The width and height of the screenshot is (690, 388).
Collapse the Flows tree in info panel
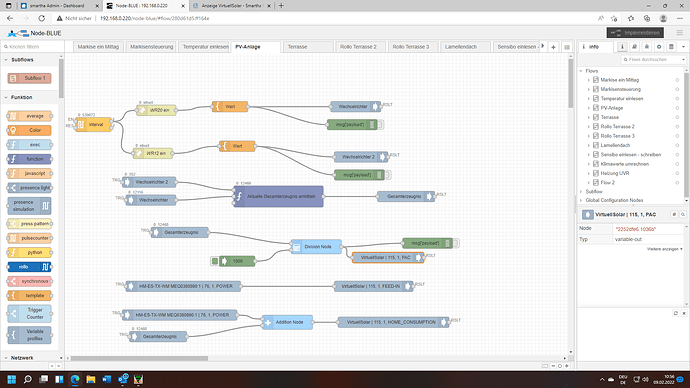coord(581,71)
